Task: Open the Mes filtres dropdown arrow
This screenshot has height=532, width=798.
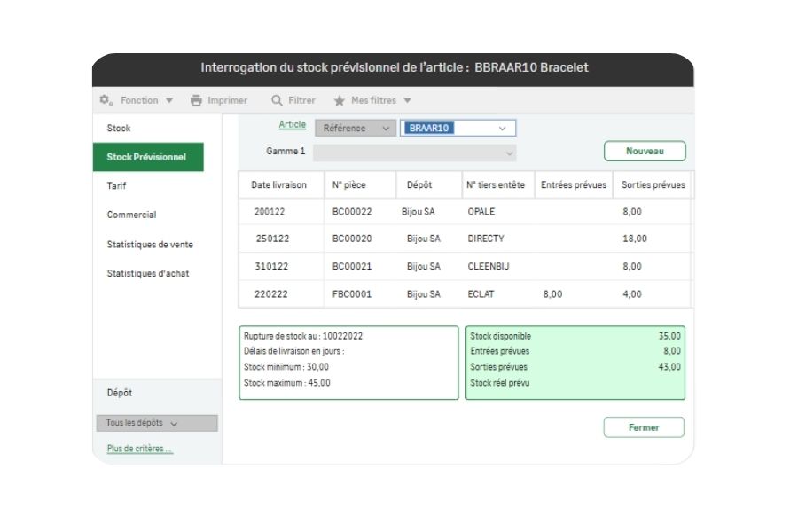Action: (x=407, y=100)
